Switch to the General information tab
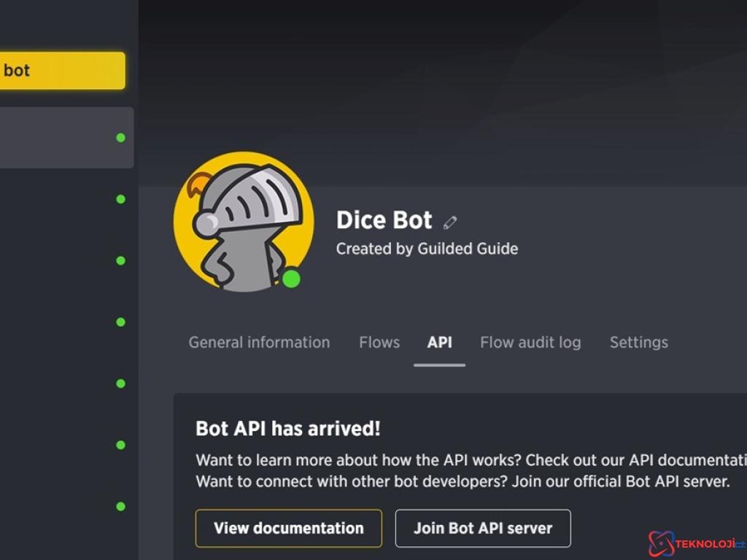The height and width of the screenshot is (560, 747). pyautogui.click(x=259, y=343)
